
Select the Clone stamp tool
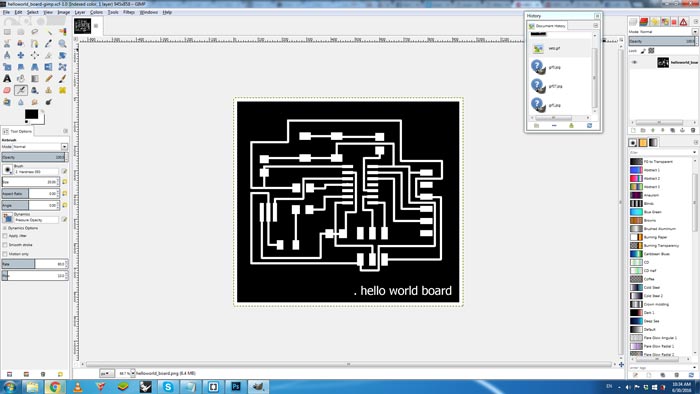click(x=49, y=90)
